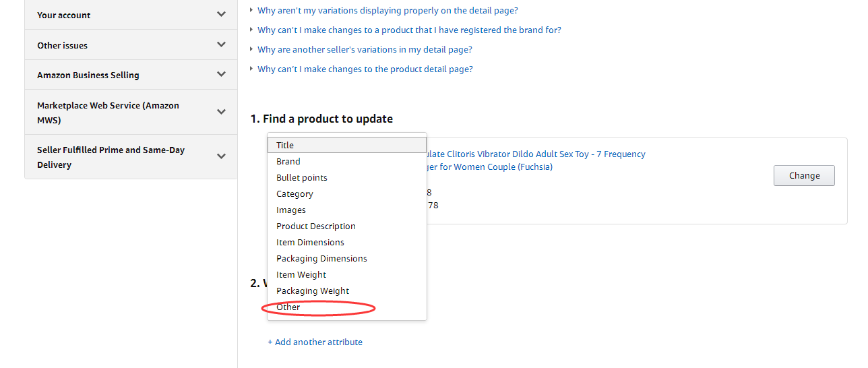The width and height of the screenshot is (868, 368).
Task: Open 'another seller's variations' help question
Action: (365, 49)
